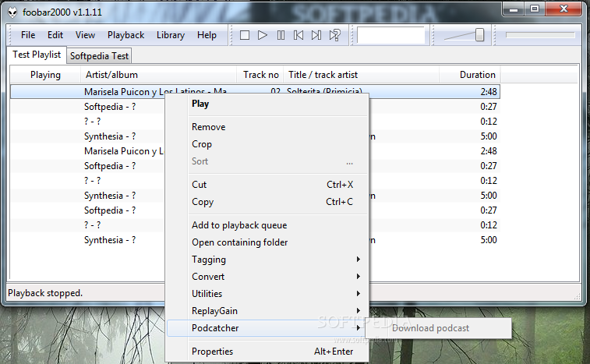Expand the ReplayGain submenu
Viewport: 590px width, 364px height.
click(267, 311)
